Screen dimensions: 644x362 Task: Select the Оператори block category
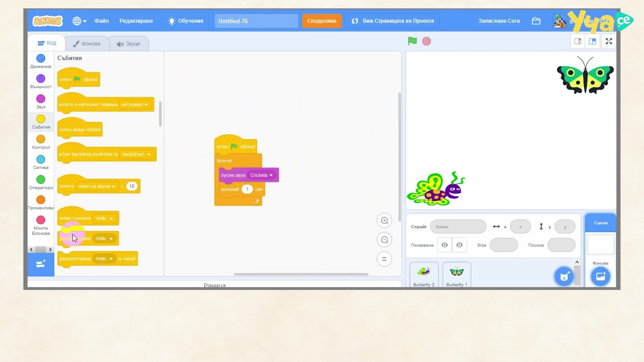click(41, 182)
